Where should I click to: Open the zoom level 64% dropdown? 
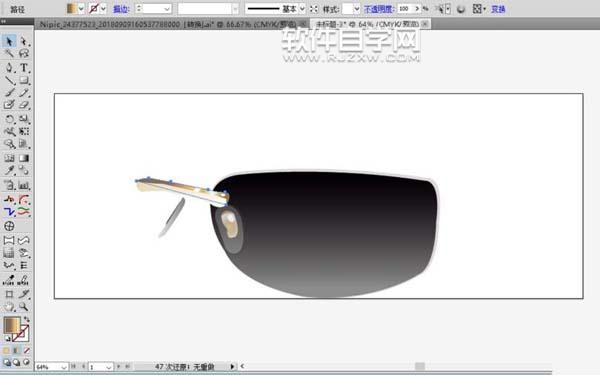[x=64, y=367]
